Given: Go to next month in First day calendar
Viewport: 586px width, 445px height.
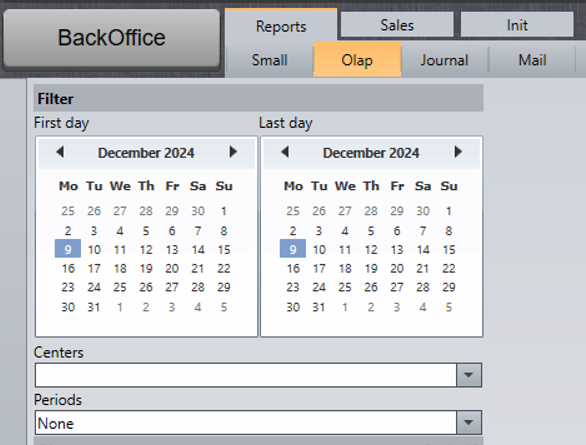Looking at the screenshot, I should click(x=233, y=152).
